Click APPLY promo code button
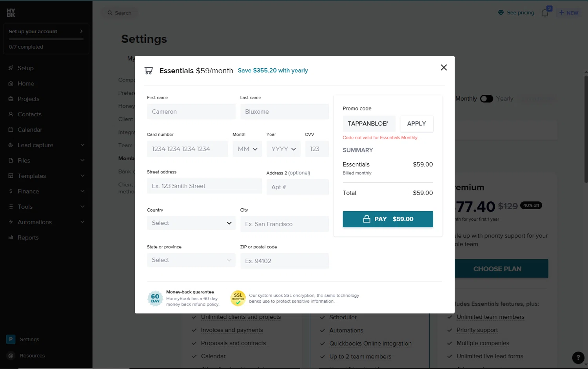The width and height of the screenshot is (588, 369). point(416,123)
